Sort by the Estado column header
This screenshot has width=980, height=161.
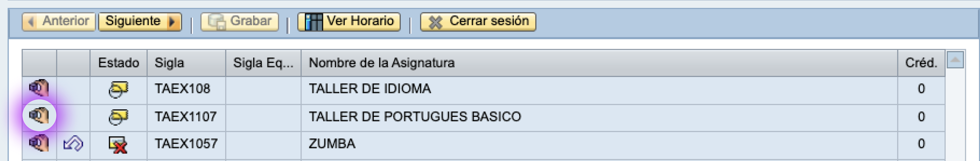119,63
